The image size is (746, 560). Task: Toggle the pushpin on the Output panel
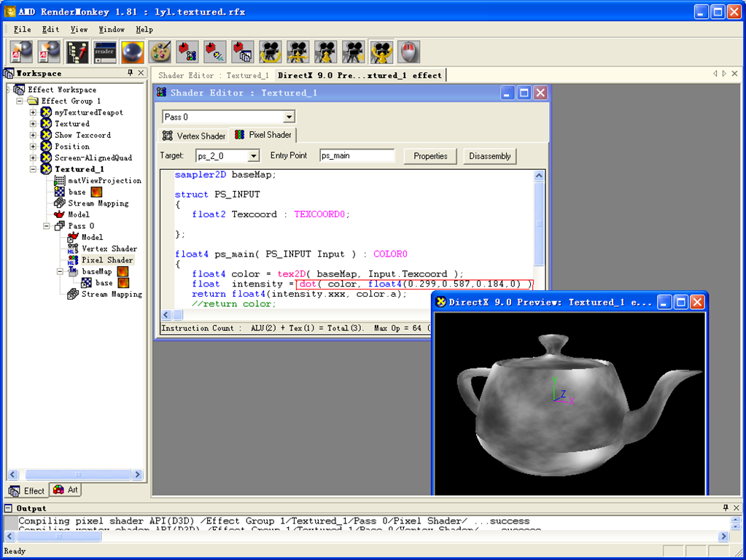tap(726, 507)
